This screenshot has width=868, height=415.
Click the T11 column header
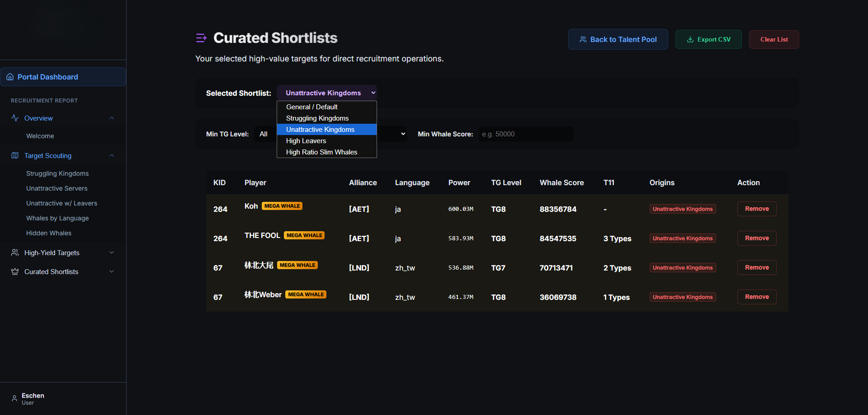pos(609,182)
